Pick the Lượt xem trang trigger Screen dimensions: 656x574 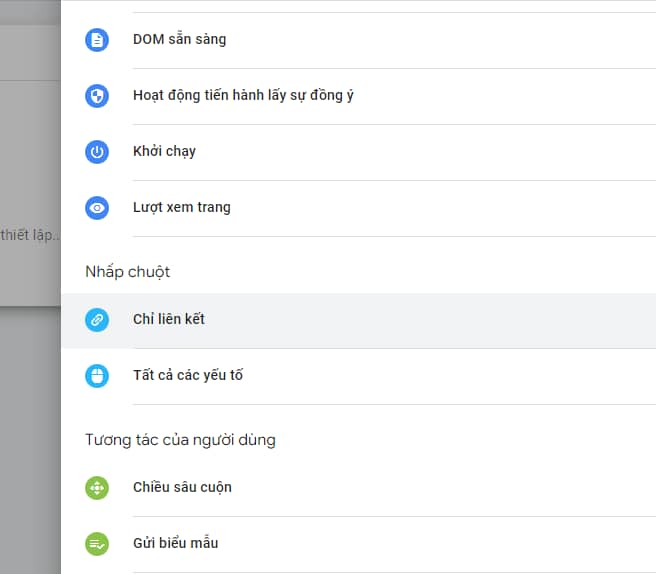[x=359, y=208]
